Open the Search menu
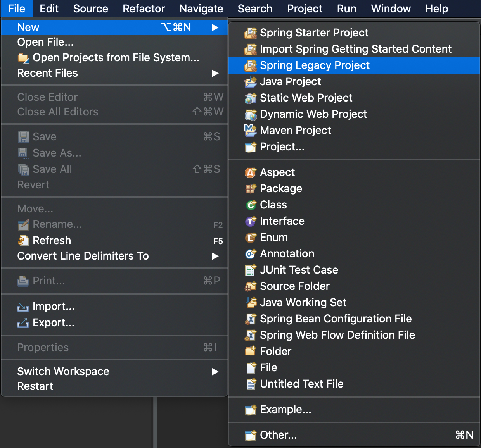Image resolution: width=481 pixels, height=448 pixels. tap(255, 9)
